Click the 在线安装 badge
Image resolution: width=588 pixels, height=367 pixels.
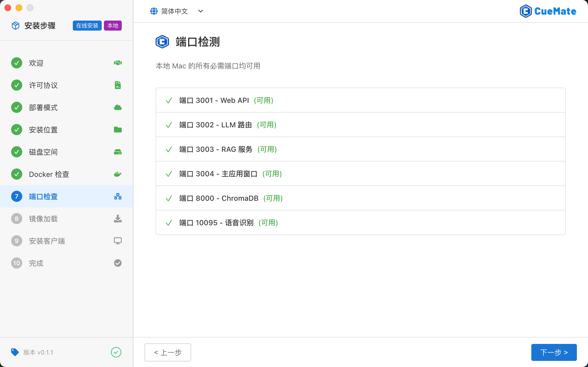coord(87,26)
